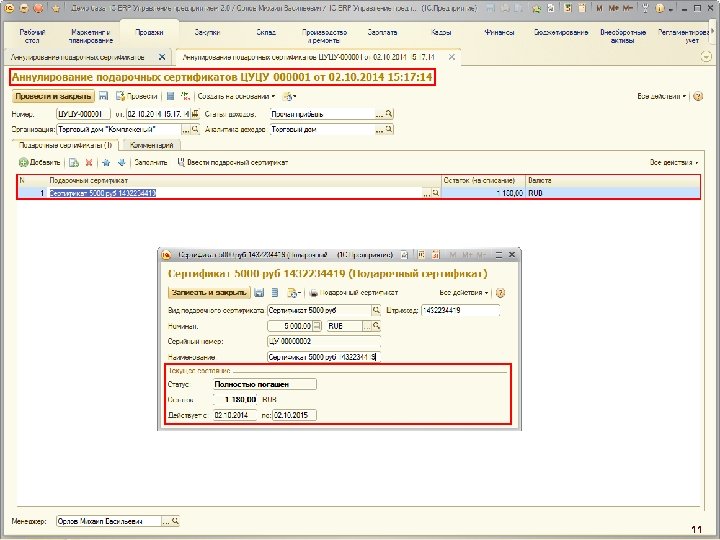Switch to the «Комментарий» tab
This screenshot has width=720, height=540.
tap(152, 145)
